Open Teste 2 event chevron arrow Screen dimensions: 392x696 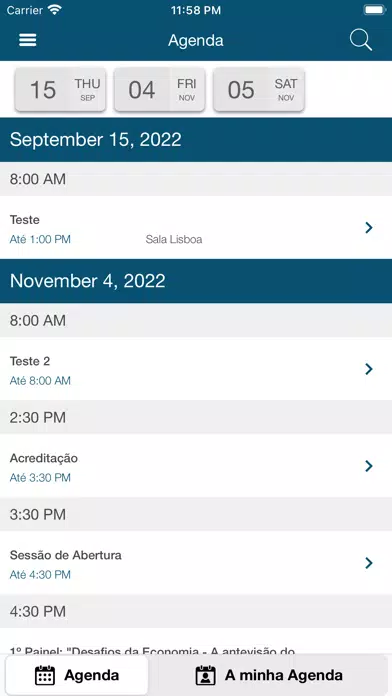click(x=368, y=369)
